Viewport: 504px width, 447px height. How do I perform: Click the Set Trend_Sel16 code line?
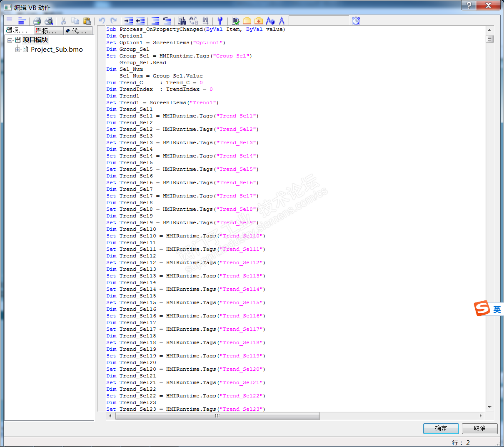tap(186, 316)
